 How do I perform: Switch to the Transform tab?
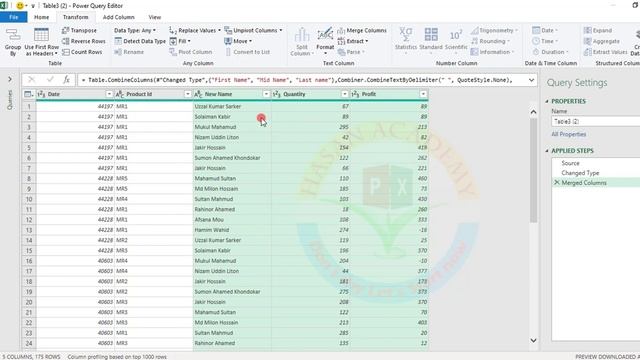(76, 17)
